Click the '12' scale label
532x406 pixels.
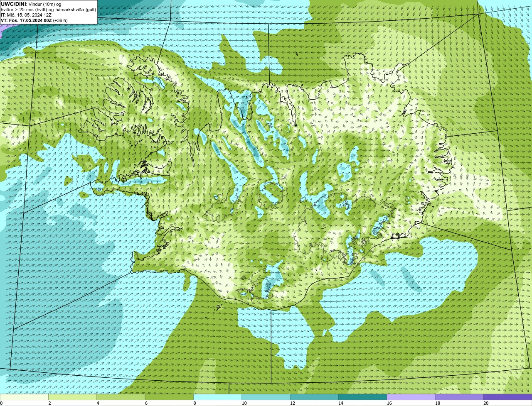(x=292, y=403)
